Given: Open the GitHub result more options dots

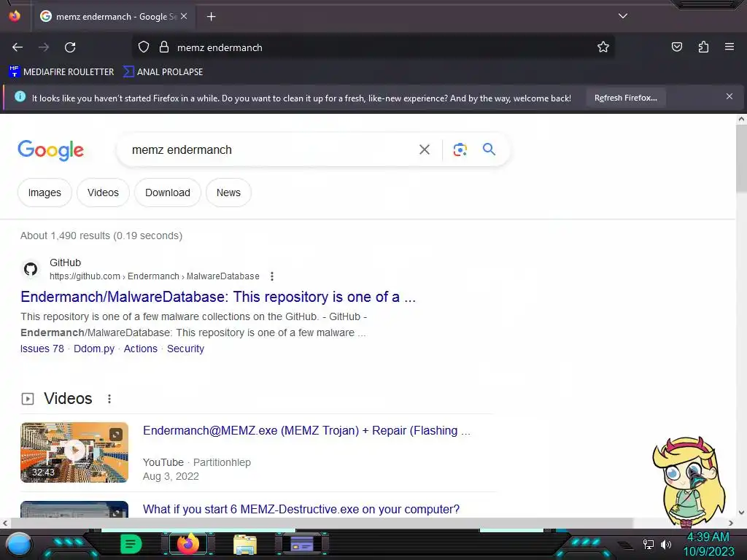Looking at the screenshot, I should 271,276.
